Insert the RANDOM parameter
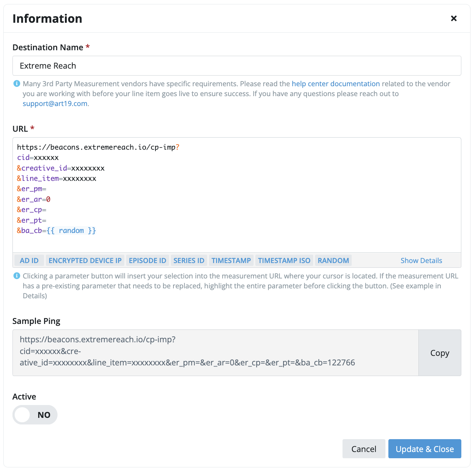The image size is (476, 474). coord(333,260)
